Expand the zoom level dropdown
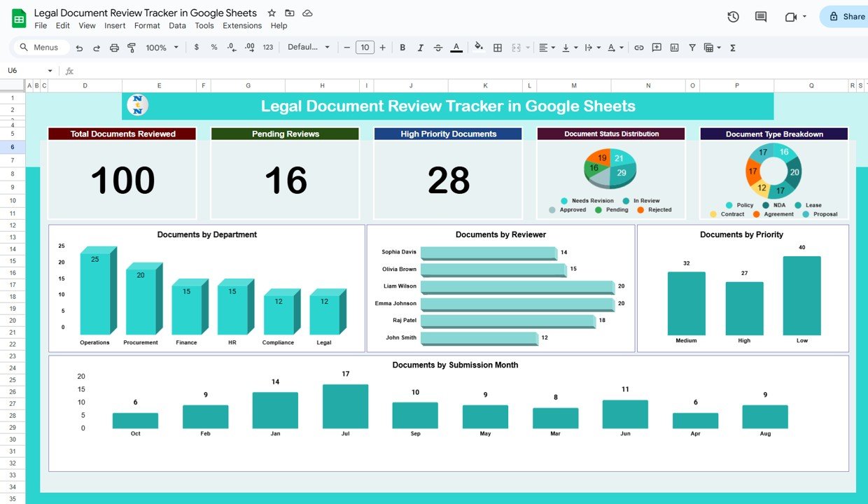 [x=162, y=48]
